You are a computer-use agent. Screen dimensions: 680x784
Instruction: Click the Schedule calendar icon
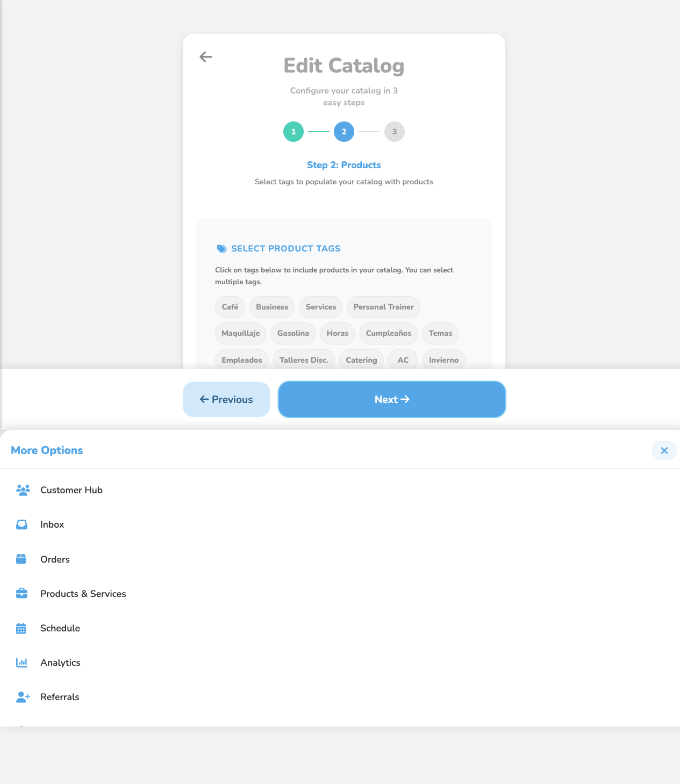22,628
